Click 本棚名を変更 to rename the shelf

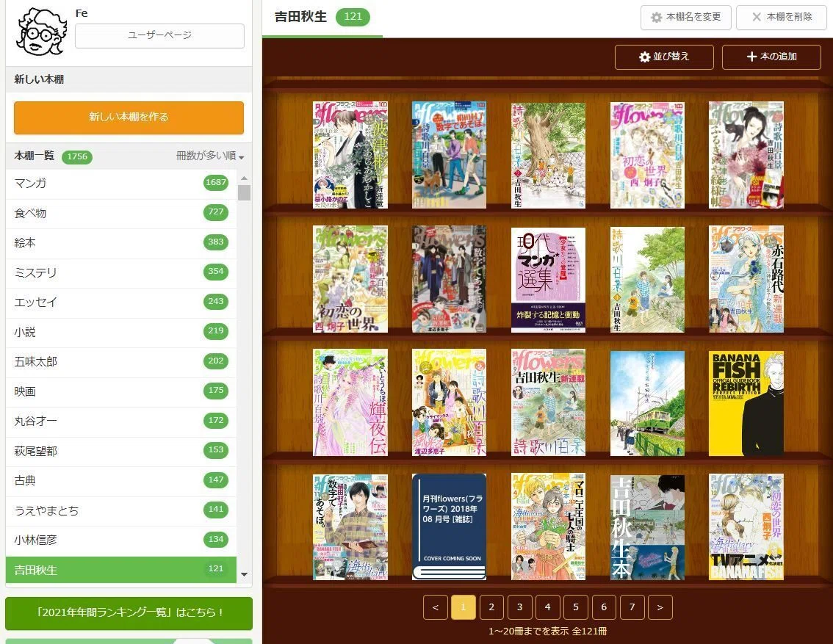(x=686, y=18)
